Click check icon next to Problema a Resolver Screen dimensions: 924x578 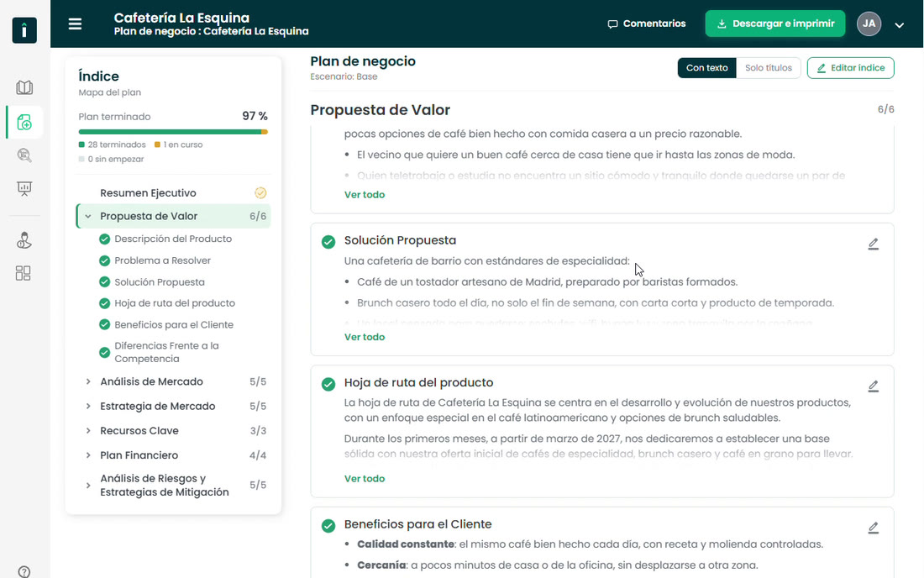pos(104,260)
